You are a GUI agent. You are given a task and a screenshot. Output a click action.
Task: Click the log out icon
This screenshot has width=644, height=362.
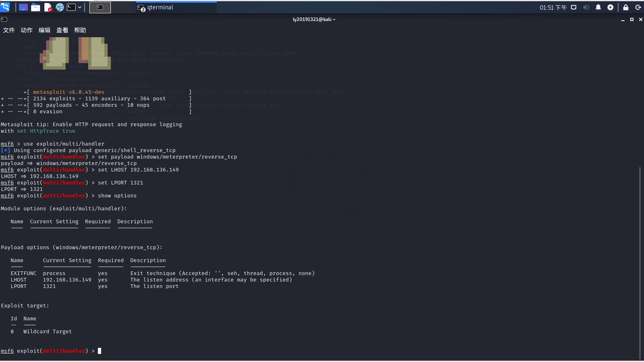coord(638,7)
